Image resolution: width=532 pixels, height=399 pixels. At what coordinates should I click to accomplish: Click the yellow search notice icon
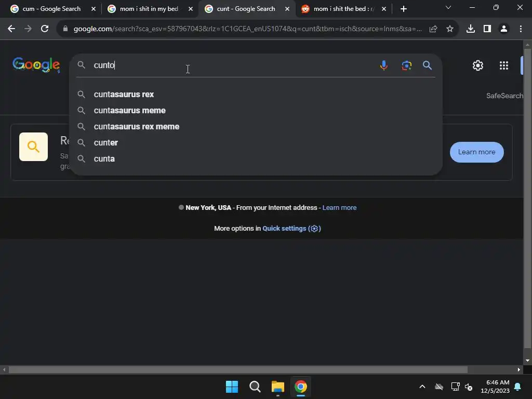point(33,147)
